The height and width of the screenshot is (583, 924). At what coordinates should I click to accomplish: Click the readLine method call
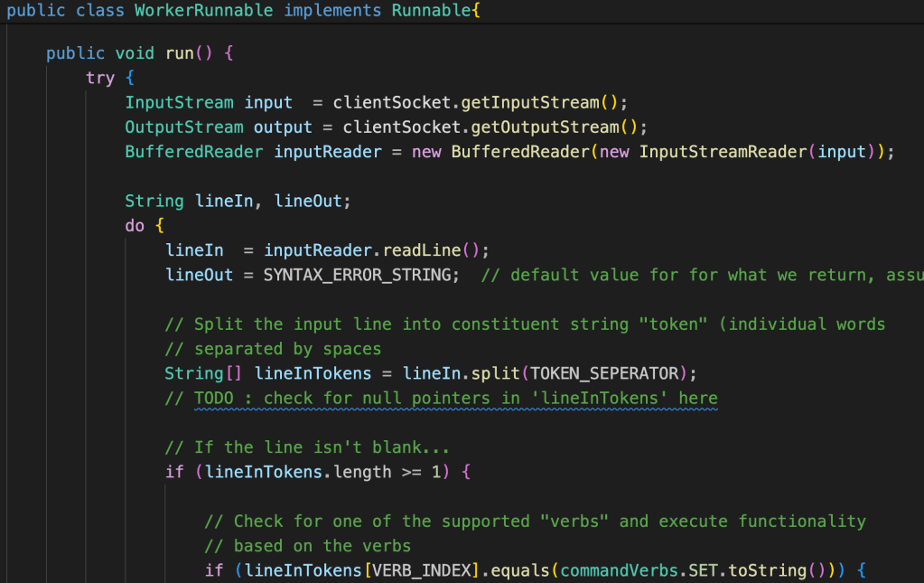point(422,250)
